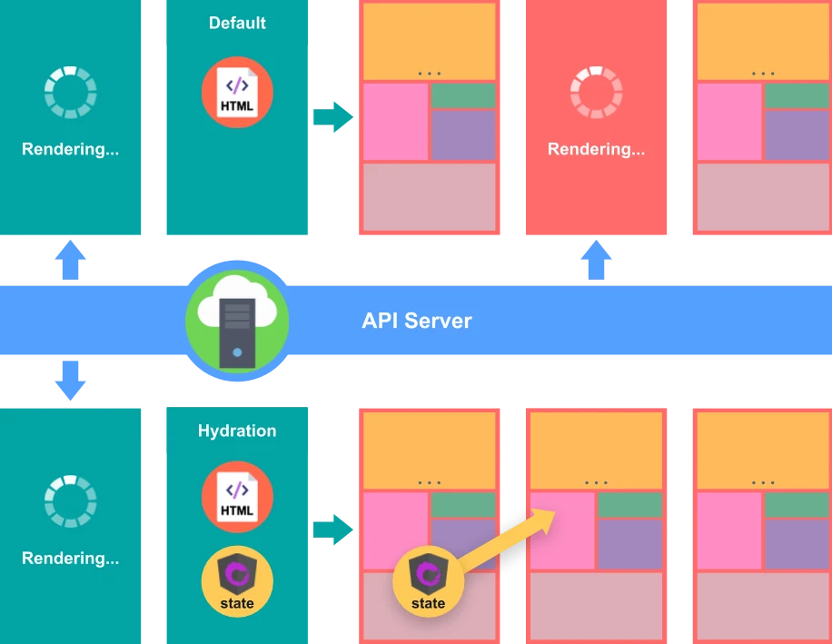Click the orange header of the page the yellow arrow enters
Viewport: 832px width, 644px height.
(x=597, y=451)
